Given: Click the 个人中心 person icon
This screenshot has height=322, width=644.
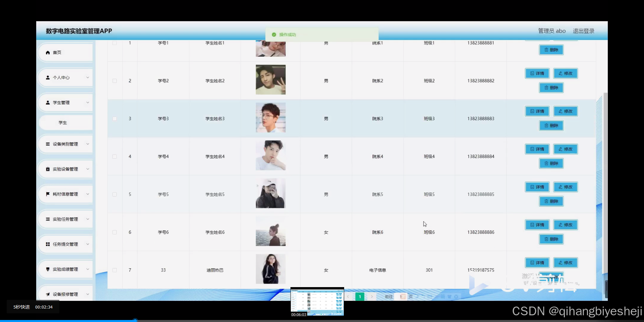Looking at the screenshot, I should (48, 77).
